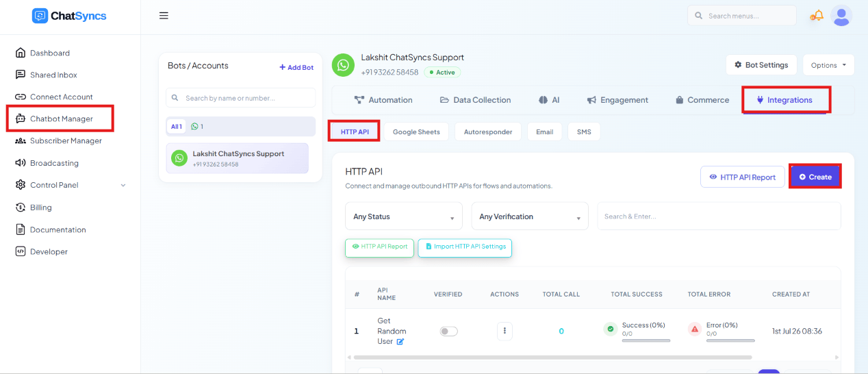The width and height of the screenshot is (868, 374).
Task: Switch to the Commerce tab
Action: point(702,100)
